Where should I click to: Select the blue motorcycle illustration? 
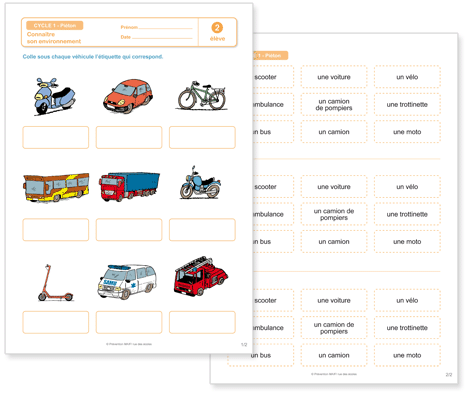[200, 182]
